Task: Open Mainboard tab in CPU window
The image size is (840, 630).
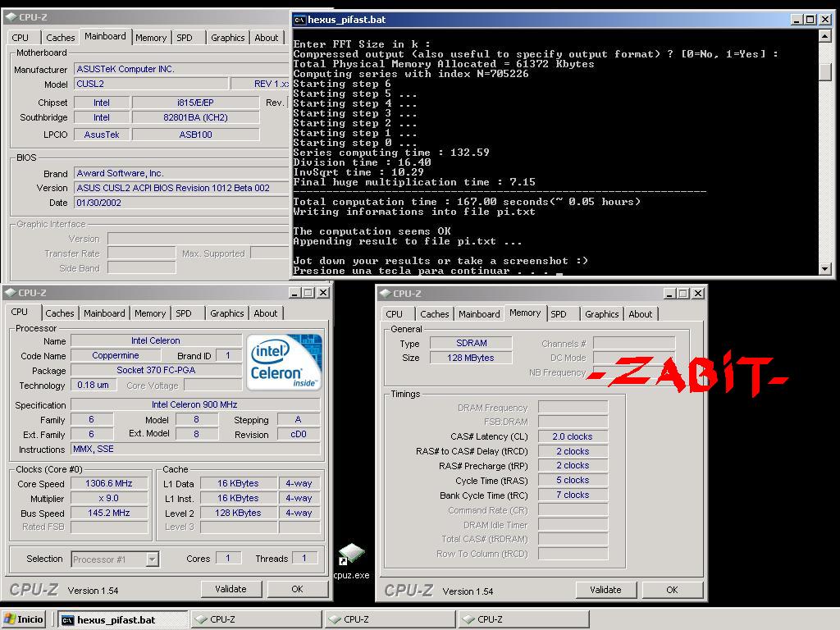Action: [x=104, y=313]
